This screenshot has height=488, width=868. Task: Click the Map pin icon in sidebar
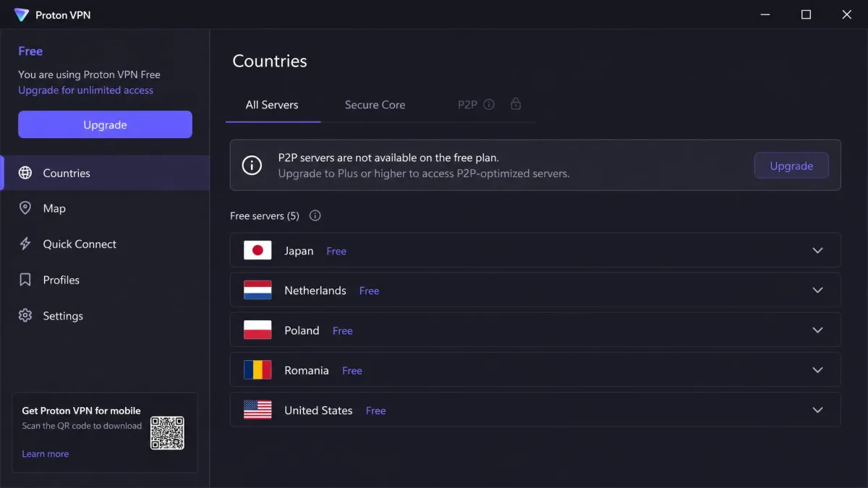click(25, 208)
